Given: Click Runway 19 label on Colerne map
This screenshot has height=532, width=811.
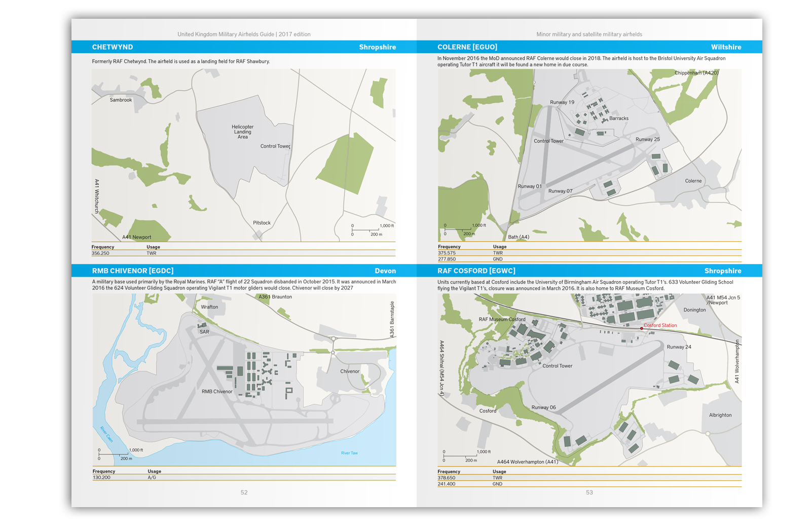Looking at the screenshot, I should (562, 102).
